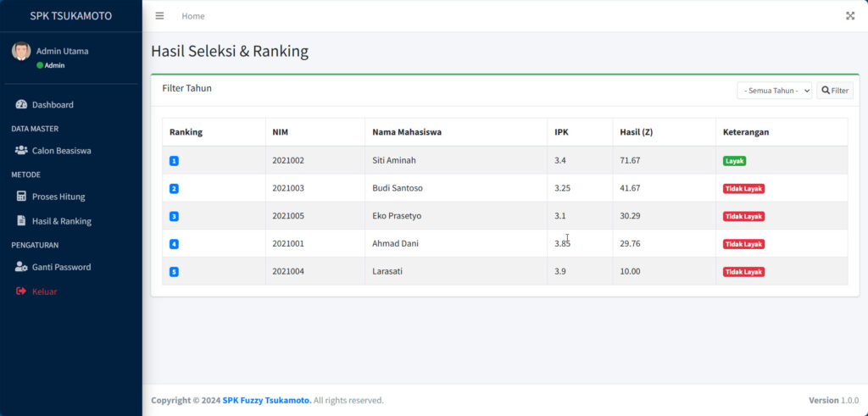Click the Hasil (Z) column header
The height and width of the screenshot is (416, 868).
(636, 132)
